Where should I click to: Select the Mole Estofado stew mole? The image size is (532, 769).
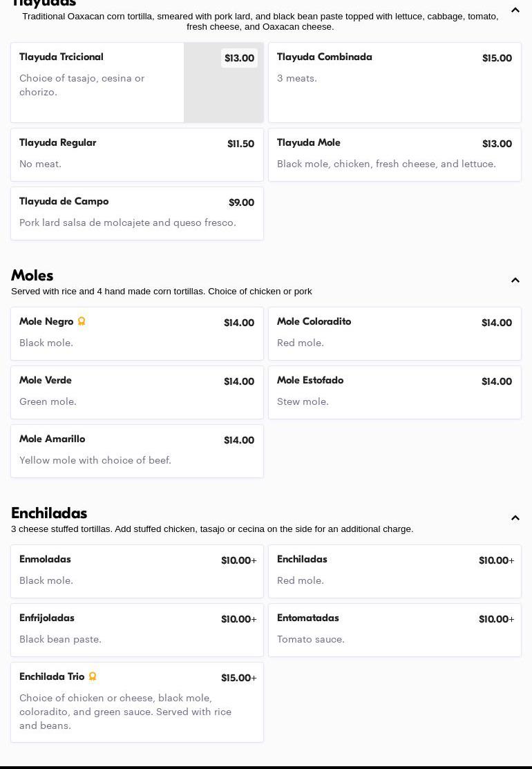(395, 392)
